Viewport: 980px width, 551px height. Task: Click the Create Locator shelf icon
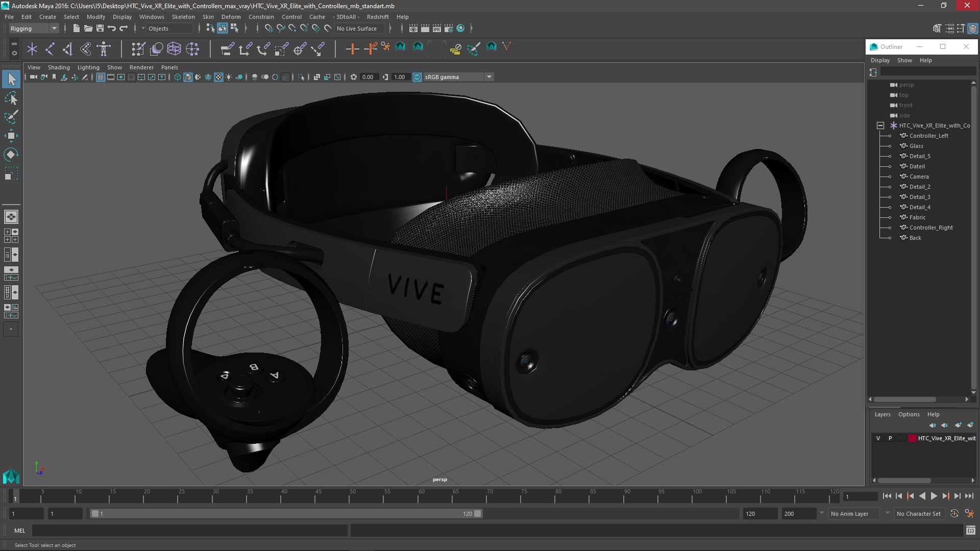pos(32,49)
